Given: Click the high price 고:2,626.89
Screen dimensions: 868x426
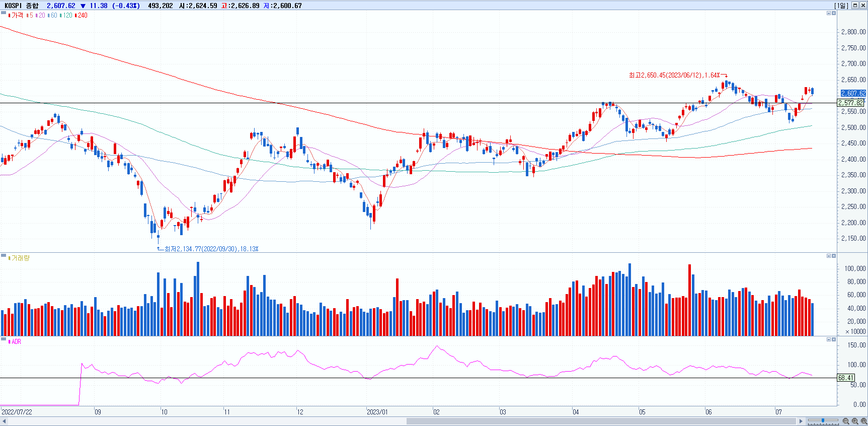Looking at the screenshot, I should coord(241,6).
